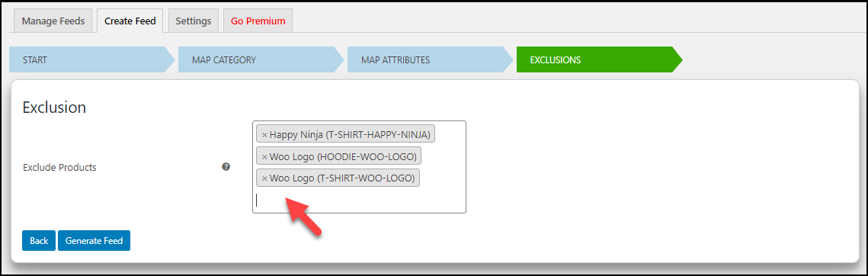
Task: Click the Exclude Products help icon
Action: click(226, 166)
